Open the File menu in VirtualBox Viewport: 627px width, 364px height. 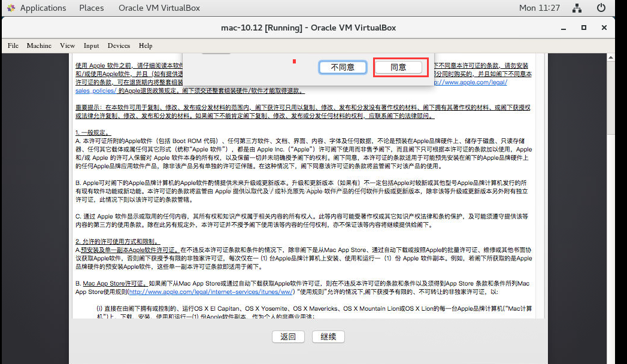[x=13, y=45]
